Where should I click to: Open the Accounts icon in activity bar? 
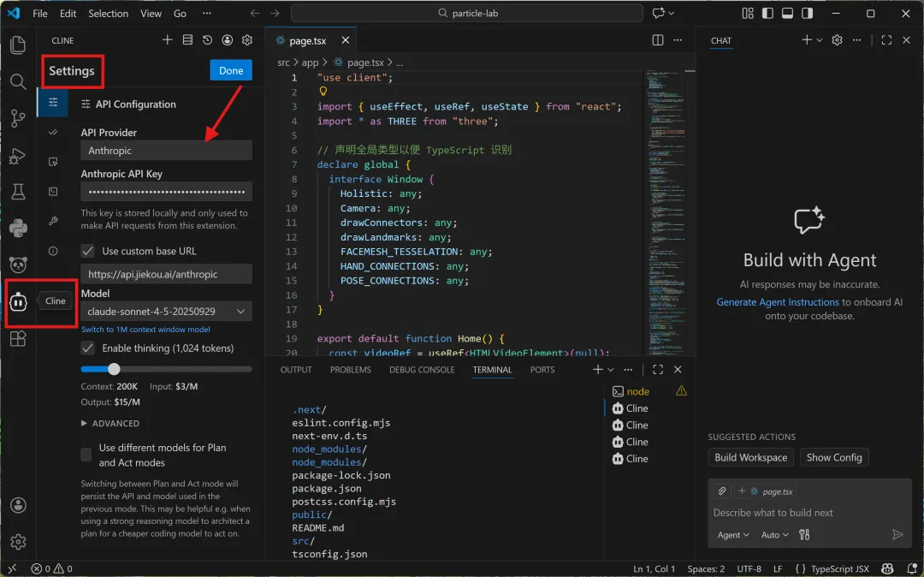[18, 505]
